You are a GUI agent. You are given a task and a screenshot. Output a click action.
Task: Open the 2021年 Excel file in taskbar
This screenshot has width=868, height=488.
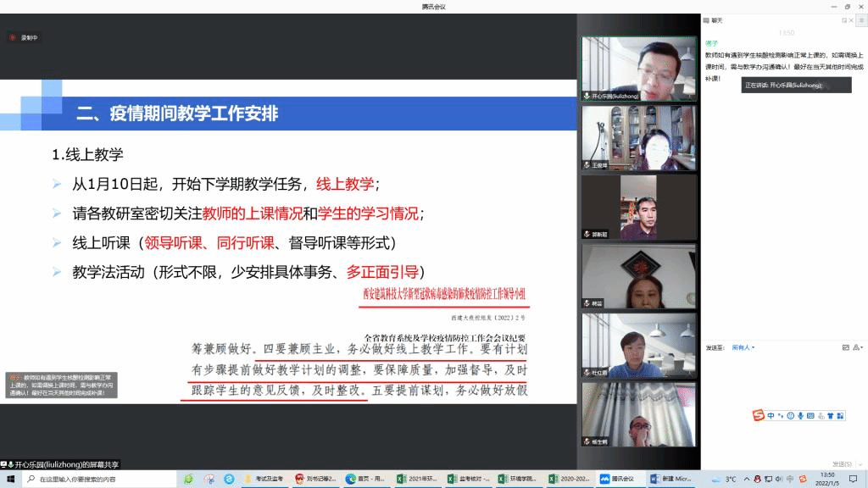point(420,479)
